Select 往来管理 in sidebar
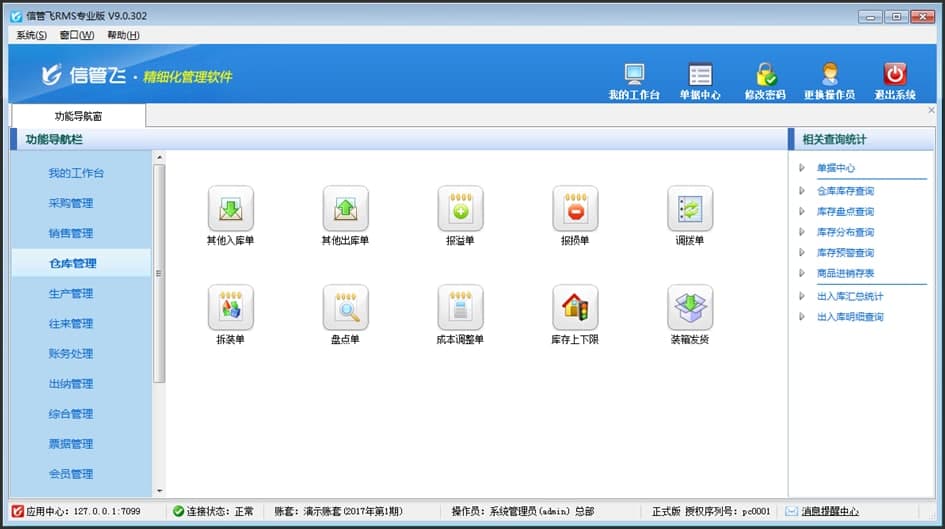Screen dimensions: 945x529 click(71, 324)
